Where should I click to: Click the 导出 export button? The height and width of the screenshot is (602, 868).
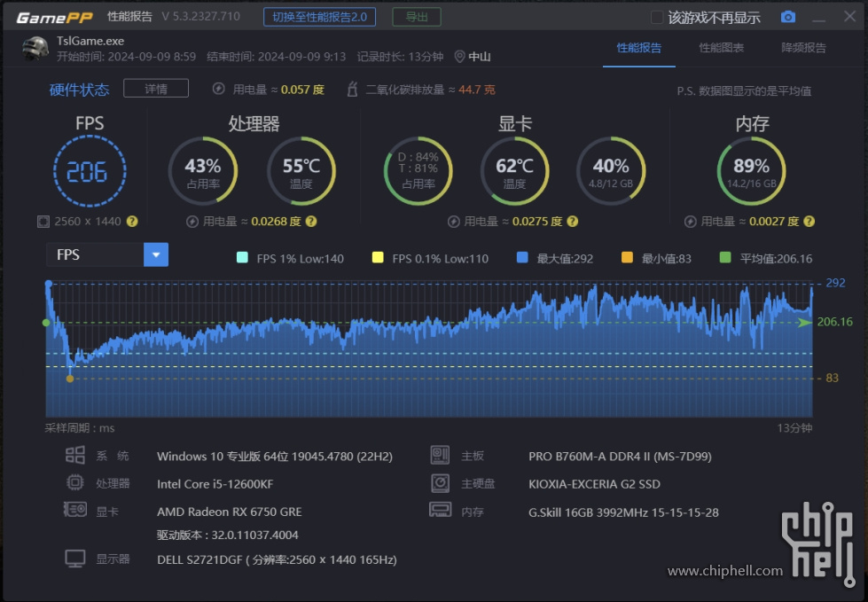pos(417,17)
